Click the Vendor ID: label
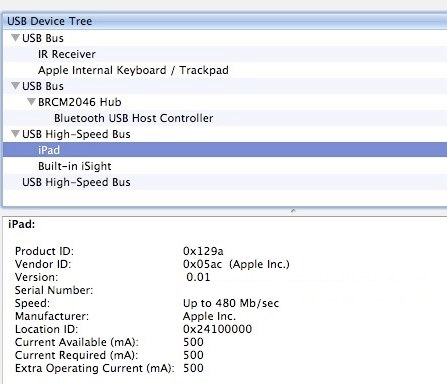Image resolution: width=447 pixels, height=384 pixels. (x=43, y=264)
